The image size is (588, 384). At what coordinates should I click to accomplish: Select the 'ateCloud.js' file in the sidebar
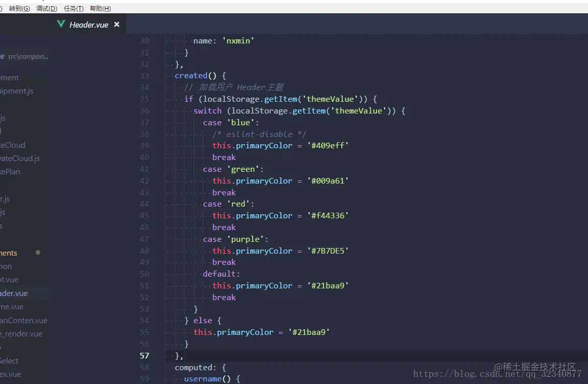pyautogui.click(x=20, y=159)
